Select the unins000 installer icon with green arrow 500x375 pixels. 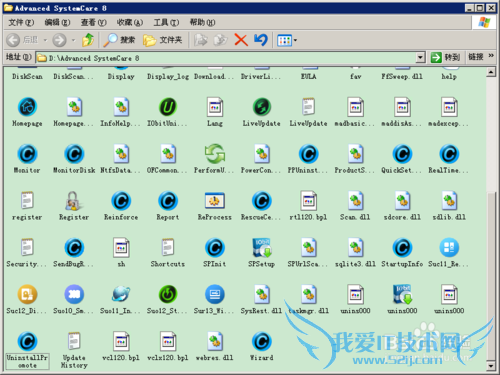tap(402, 295)
